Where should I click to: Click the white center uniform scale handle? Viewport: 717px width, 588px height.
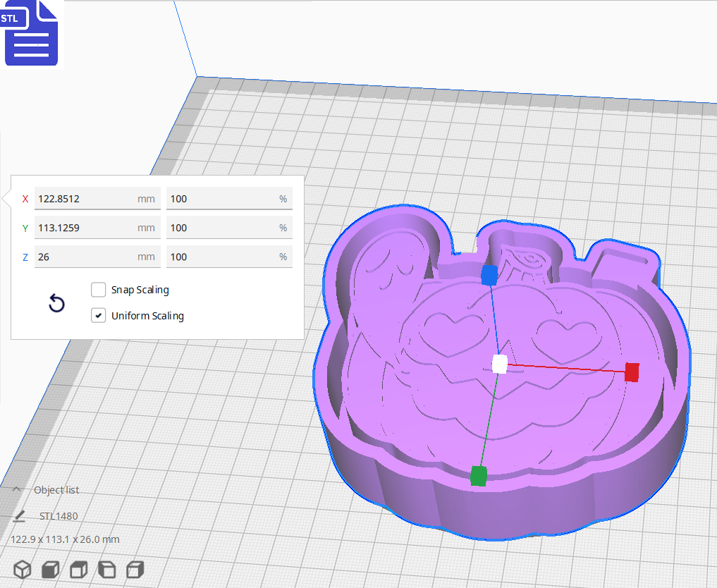tap(498, 364)
